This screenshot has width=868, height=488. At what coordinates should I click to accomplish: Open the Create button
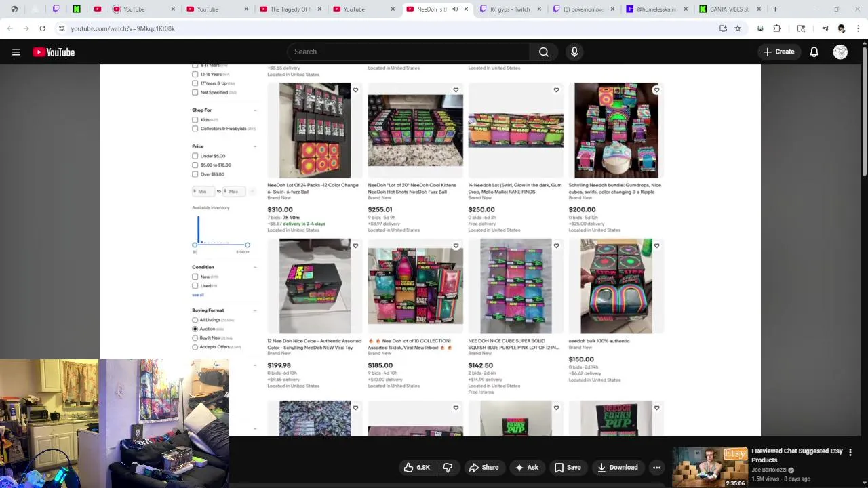[x=778, y=52]
